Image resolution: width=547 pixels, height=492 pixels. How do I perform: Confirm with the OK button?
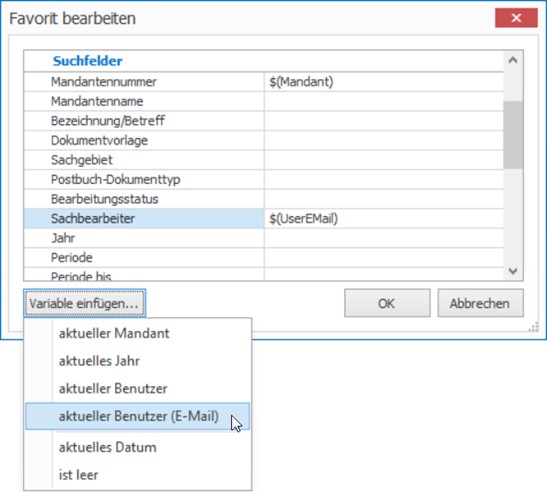[387, 303]
